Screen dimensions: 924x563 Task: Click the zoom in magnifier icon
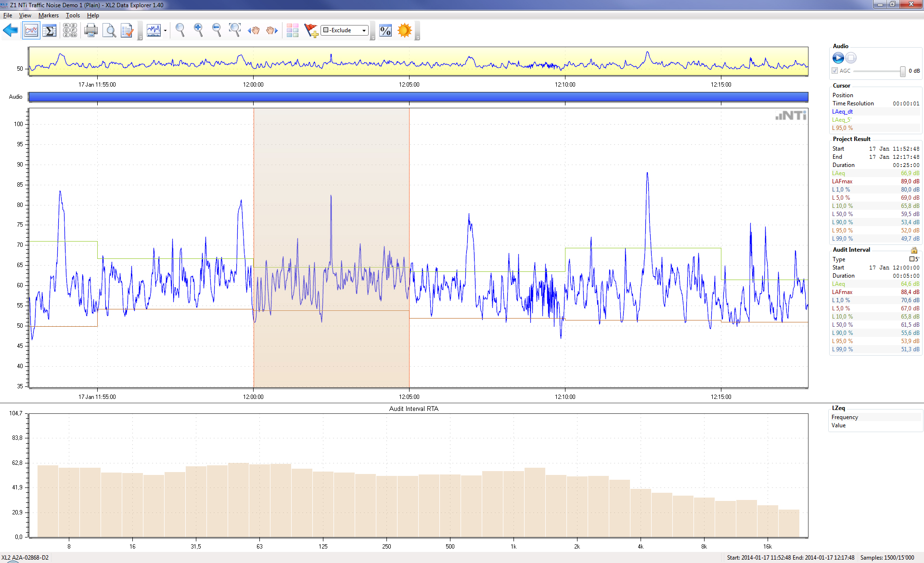coord(198,30)
